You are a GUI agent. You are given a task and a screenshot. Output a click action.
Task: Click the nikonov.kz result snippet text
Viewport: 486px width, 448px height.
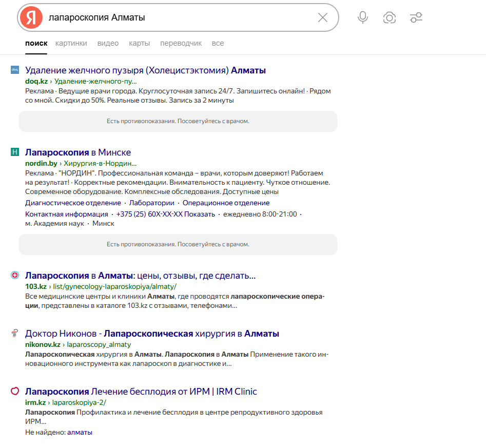[177, 359]
